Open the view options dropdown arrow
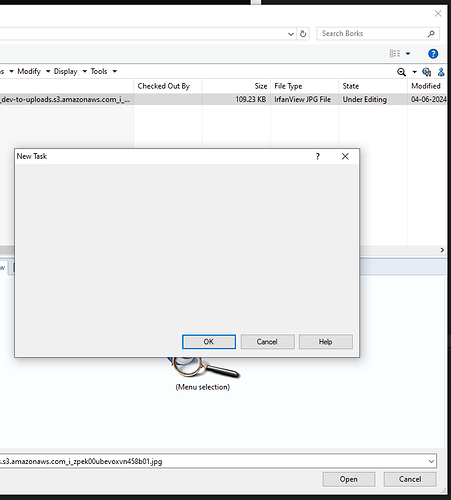This screenshot has height=500, width=451. click(x=408, y=53)
